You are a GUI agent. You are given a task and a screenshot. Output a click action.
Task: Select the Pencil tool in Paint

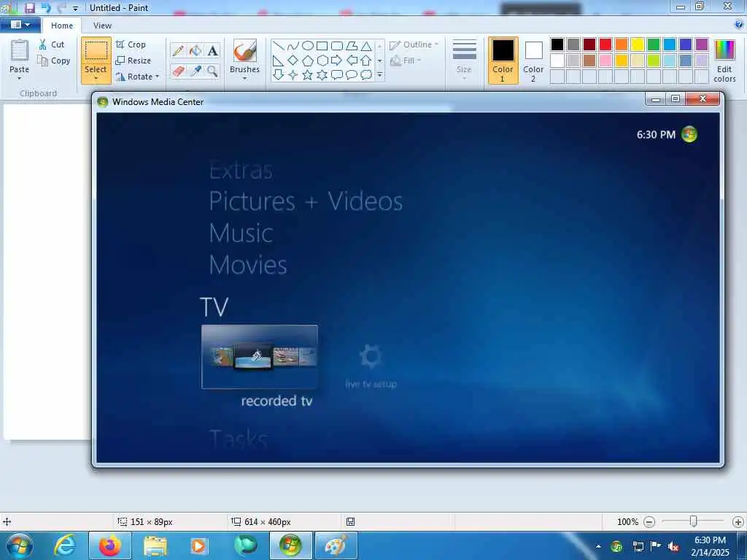[178, 50]
